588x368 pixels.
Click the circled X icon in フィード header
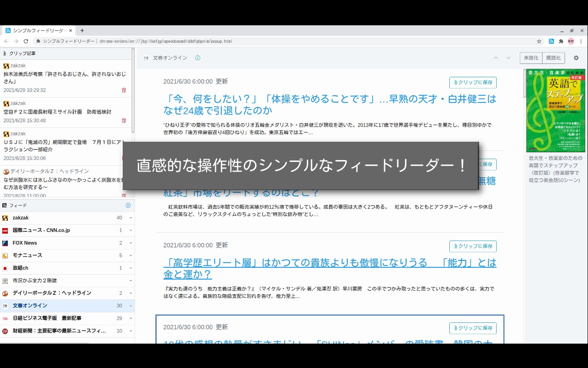128,205
